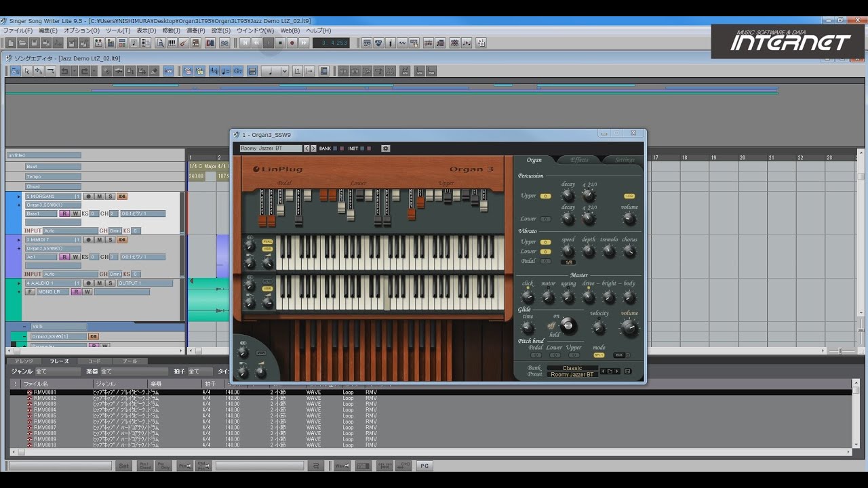
Task: Select the arrow pointer tool in Song Editor
Action: 26,71
